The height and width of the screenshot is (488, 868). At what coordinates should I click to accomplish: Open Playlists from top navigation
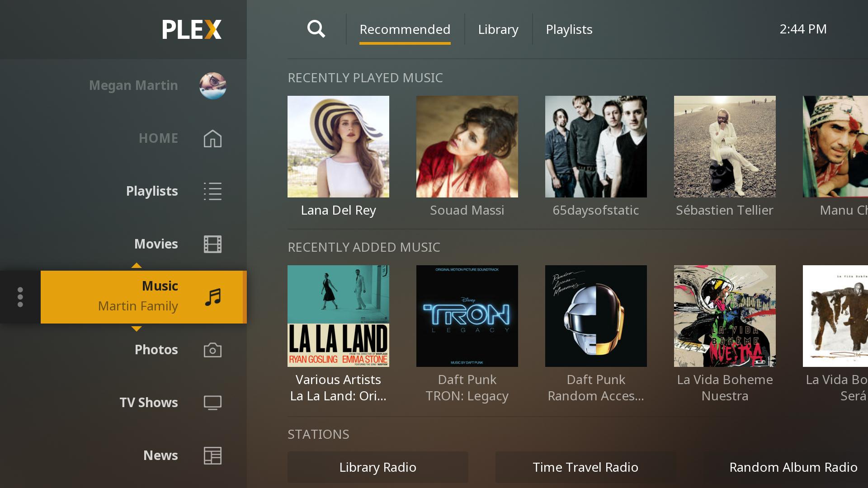click(568, 28)
